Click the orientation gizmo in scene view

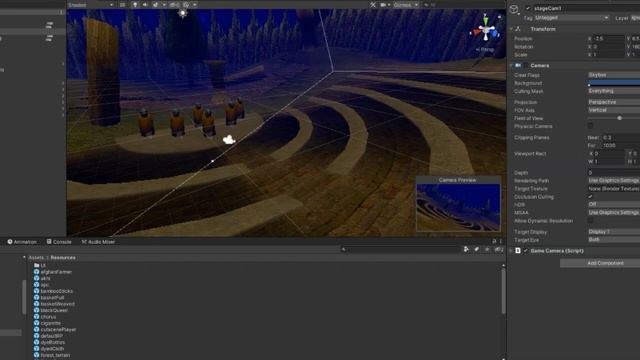pyautogui.click(x=486, y=30)
